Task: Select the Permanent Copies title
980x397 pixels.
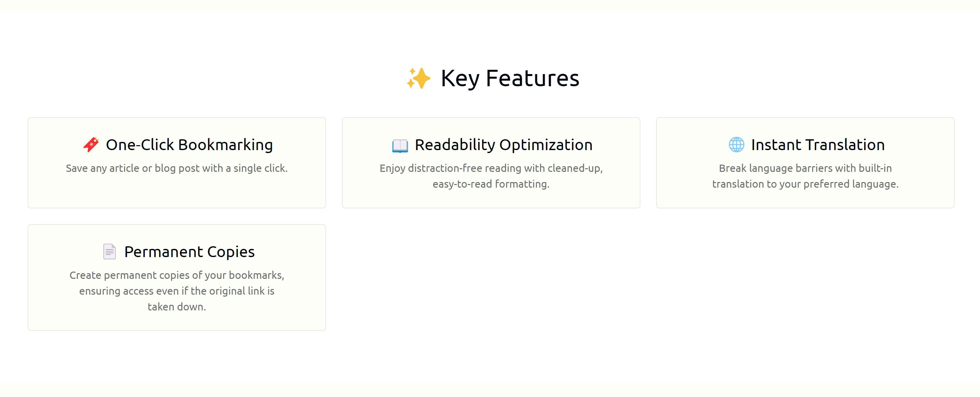Action: [190, 252]
